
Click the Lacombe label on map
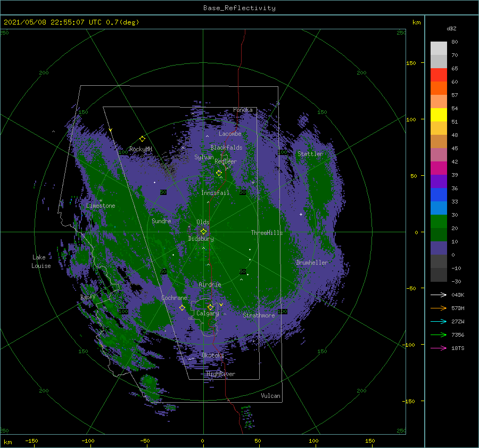tap(230, 134)
